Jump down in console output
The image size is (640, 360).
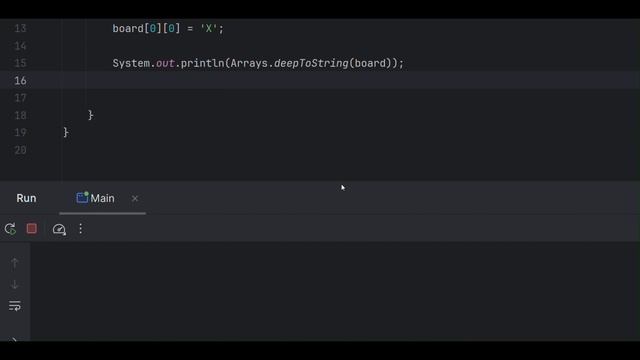tap(15, 284)
